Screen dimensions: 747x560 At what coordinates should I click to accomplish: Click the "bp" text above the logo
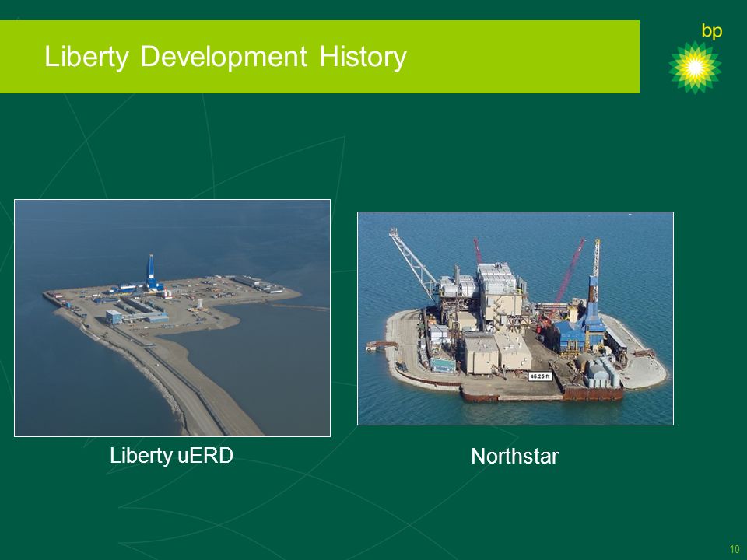pos(712,31)
